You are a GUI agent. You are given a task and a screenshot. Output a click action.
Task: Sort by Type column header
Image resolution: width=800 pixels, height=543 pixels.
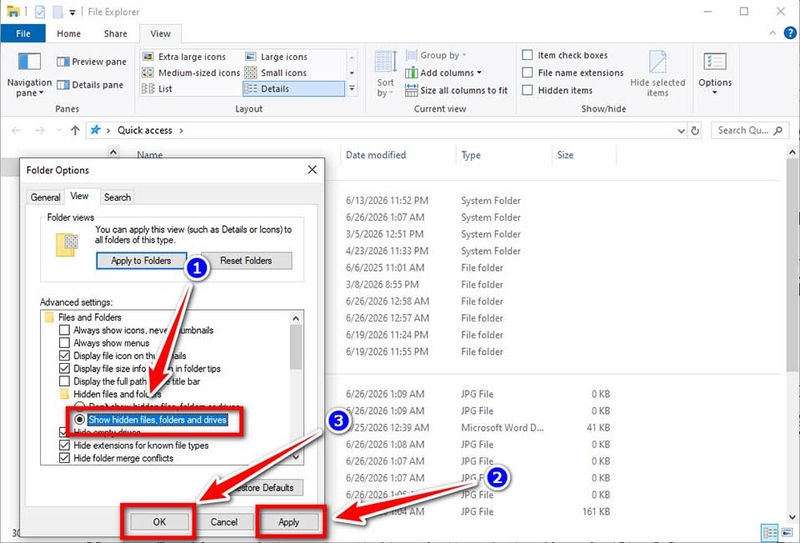click(471, 155)
